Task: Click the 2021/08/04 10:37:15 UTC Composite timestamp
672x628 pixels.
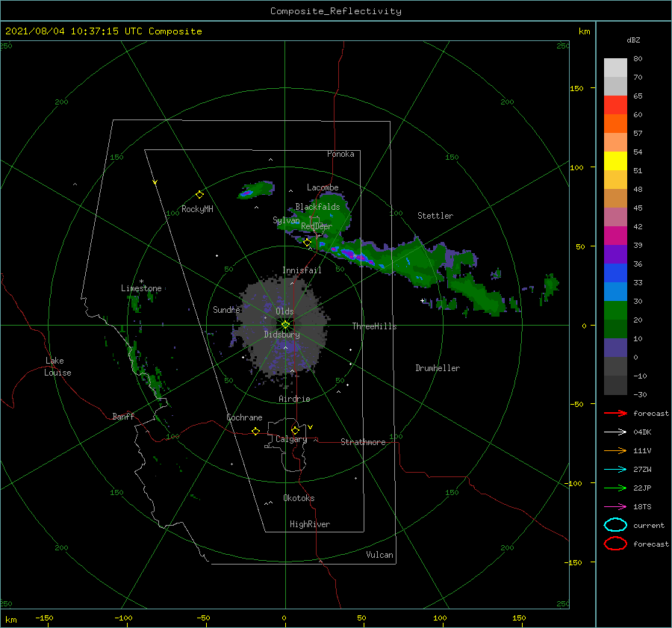Action: pyautogui.click(x=103, y=31)
